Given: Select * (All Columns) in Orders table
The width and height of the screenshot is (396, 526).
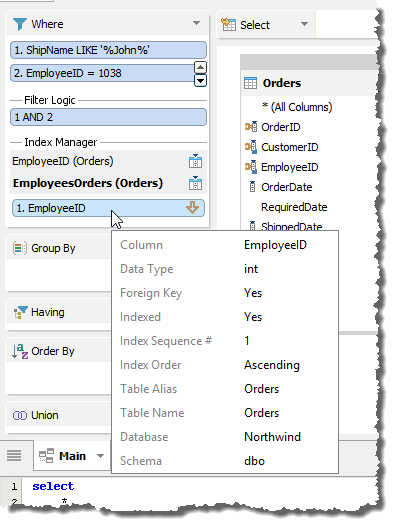Looking at the screenshot, I should [x=297, y=107].
